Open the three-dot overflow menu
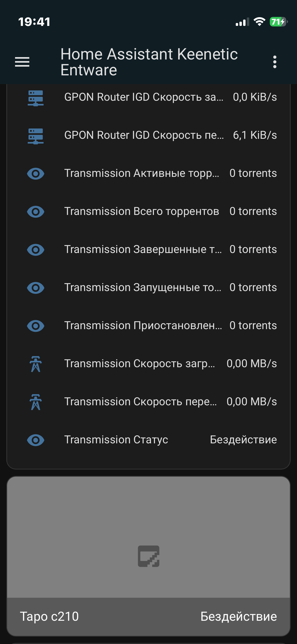297x644 pixels. 275,62
